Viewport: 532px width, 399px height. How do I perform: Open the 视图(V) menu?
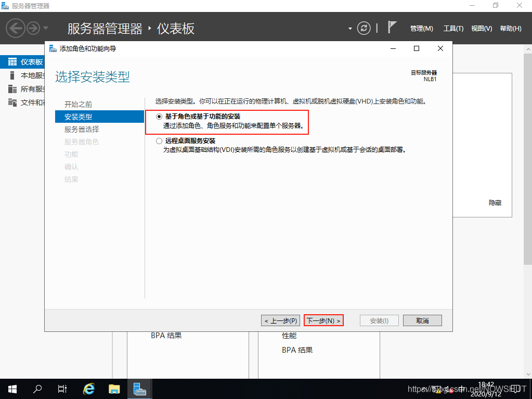[481, 29]
